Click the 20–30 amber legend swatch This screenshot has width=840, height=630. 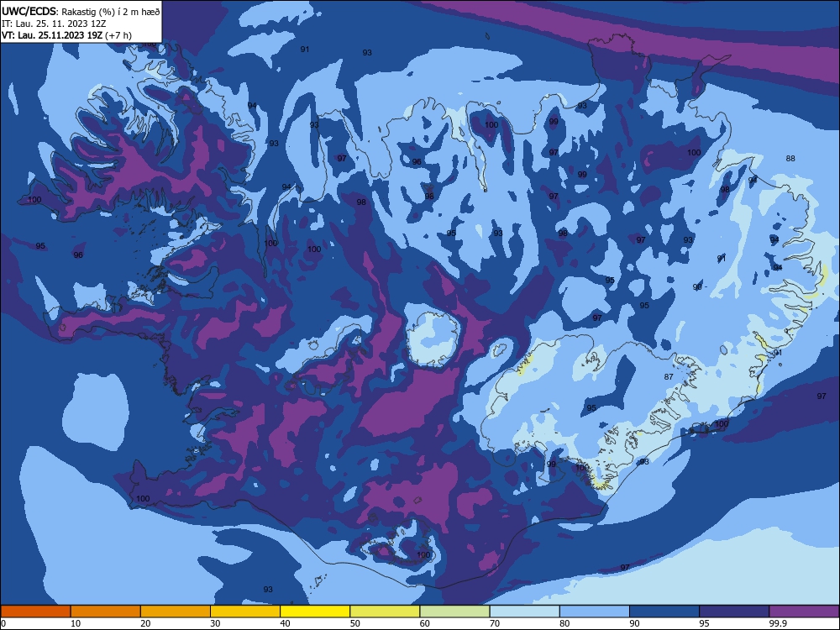[x=176, y=612]
